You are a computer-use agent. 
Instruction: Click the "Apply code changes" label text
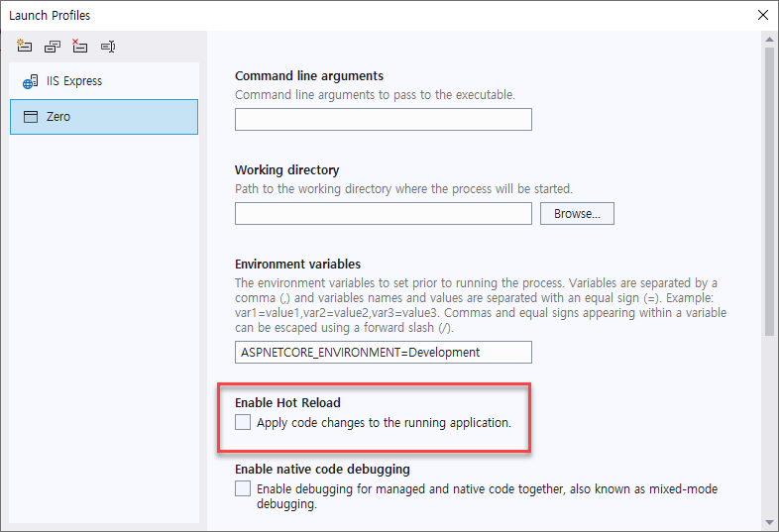(384, 423)
